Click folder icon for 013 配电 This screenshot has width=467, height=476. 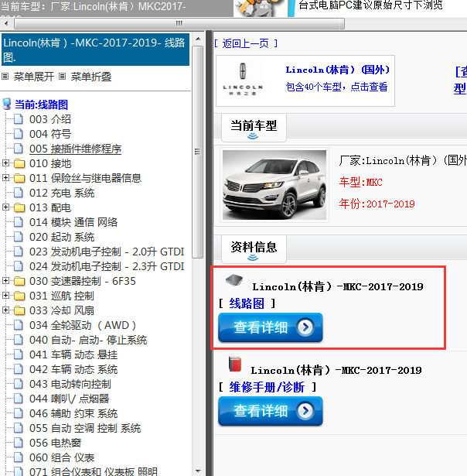pos(19,207)
